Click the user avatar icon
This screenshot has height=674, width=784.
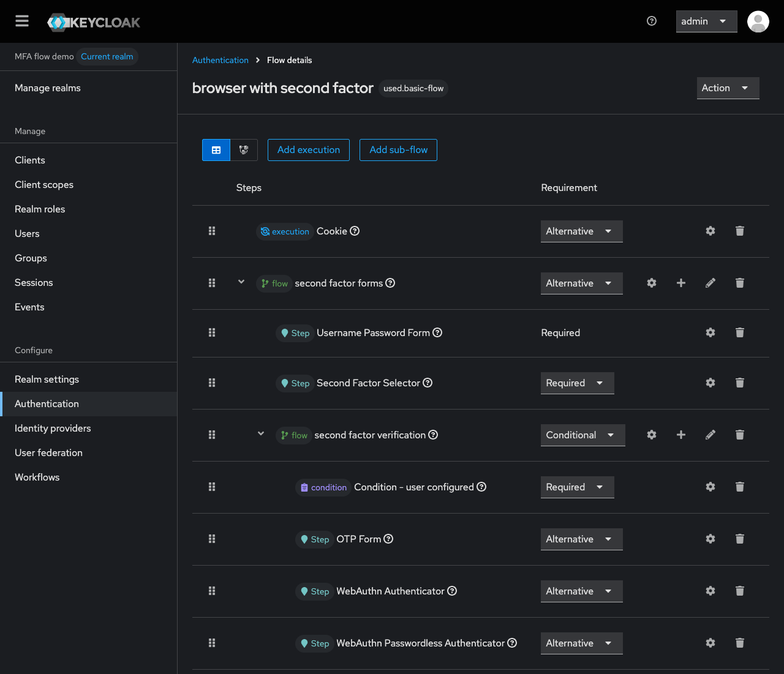(x=758, y=21)
